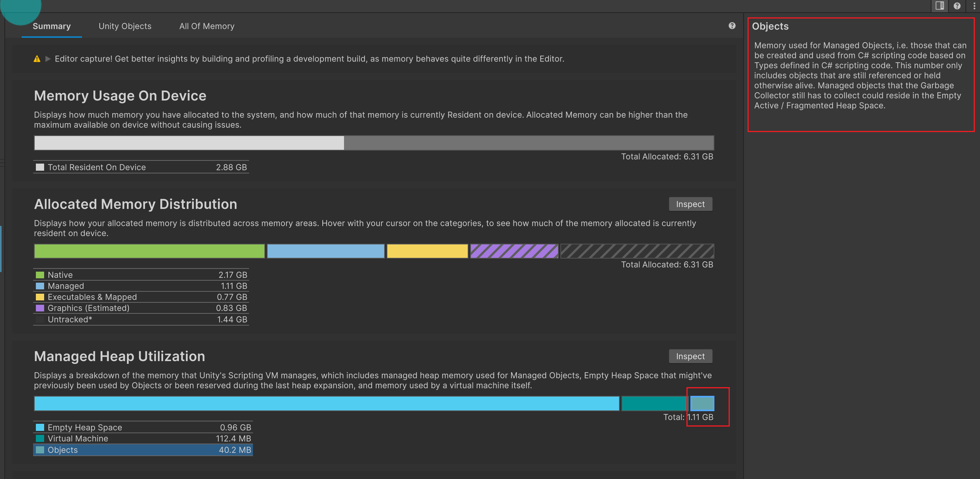The width and height of the screenshot is (980, 479).
Task: Select the Managed row in distribution legend
Action: 141,286
